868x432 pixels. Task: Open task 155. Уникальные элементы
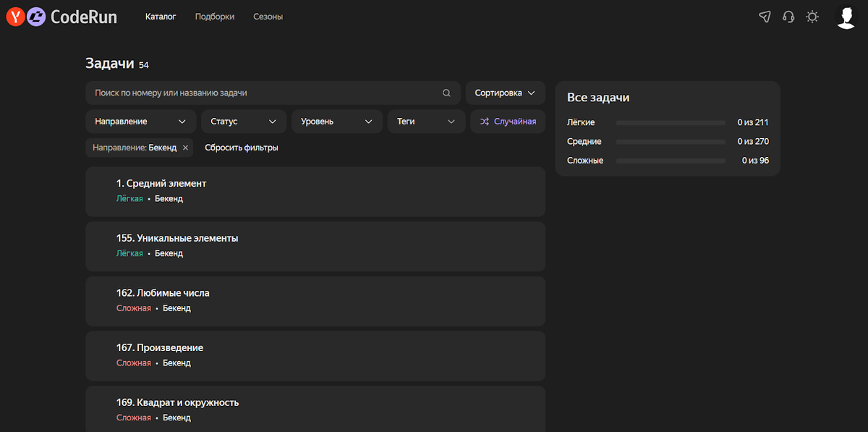[315, 246]
